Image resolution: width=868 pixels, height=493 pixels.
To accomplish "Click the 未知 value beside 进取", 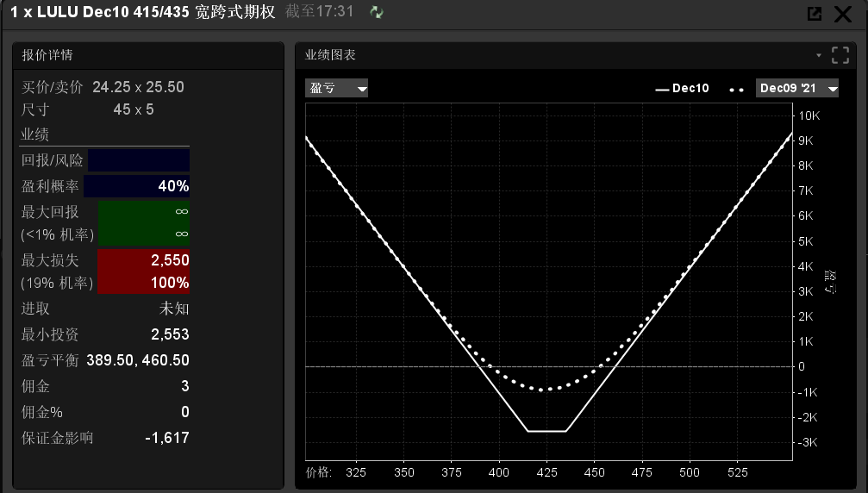I will coord(174,309).
